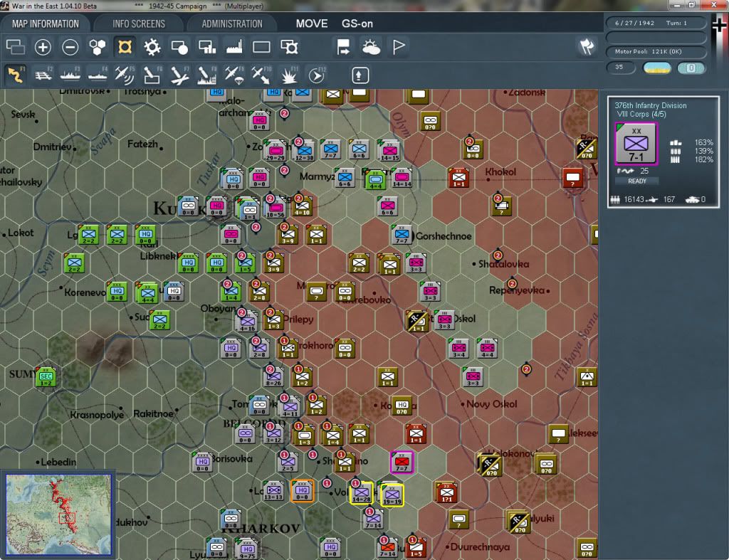
Task: Toggle the orange highlighted map overlay icon
Action: point(125,47)
